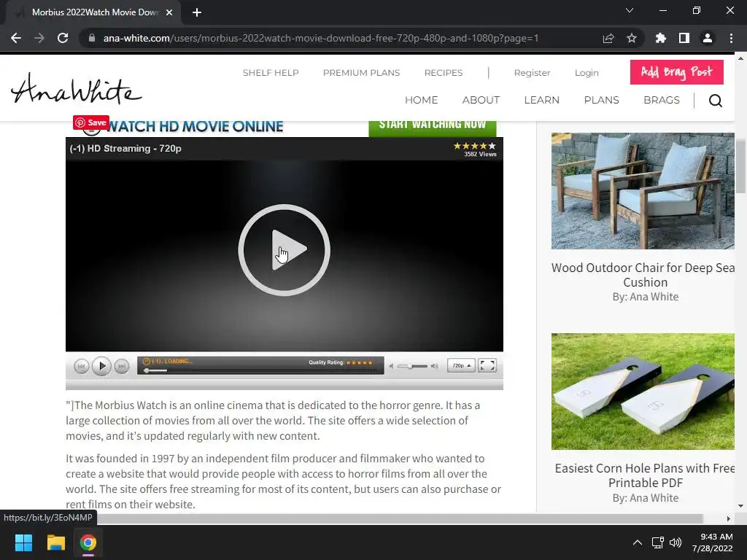View site security lock icon
The height and width of the screenshot is (560, 747).
point(92,38)
